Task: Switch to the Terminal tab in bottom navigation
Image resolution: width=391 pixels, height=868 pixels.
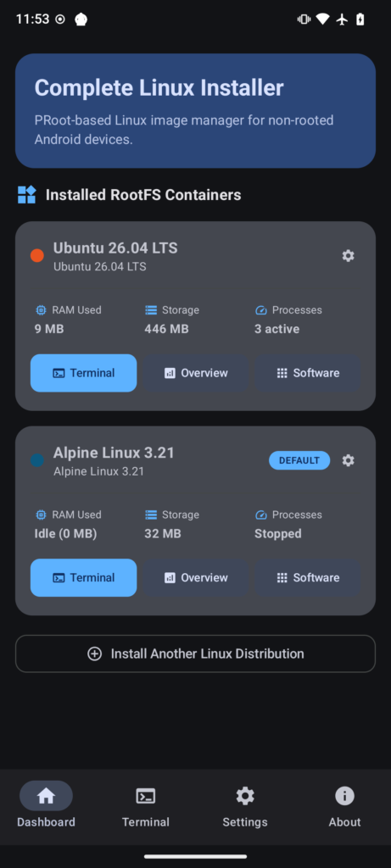Action: [x=146, y=805]
